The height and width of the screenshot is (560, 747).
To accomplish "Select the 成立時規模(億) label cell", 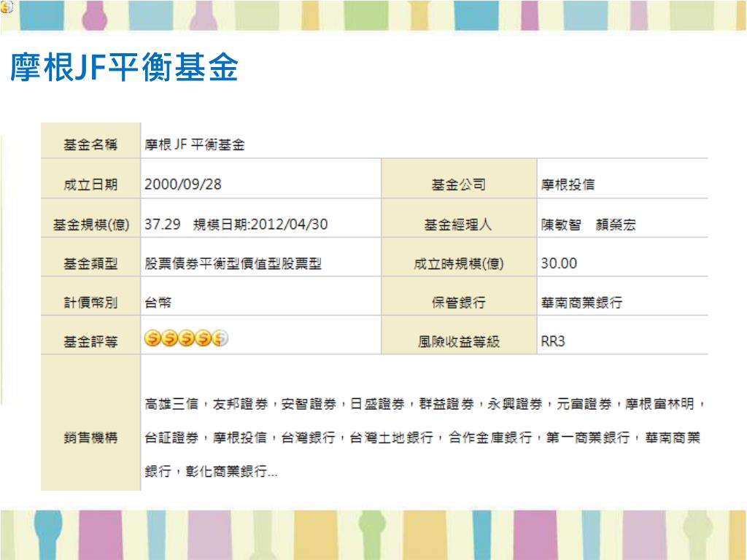I will coord(459,257).
